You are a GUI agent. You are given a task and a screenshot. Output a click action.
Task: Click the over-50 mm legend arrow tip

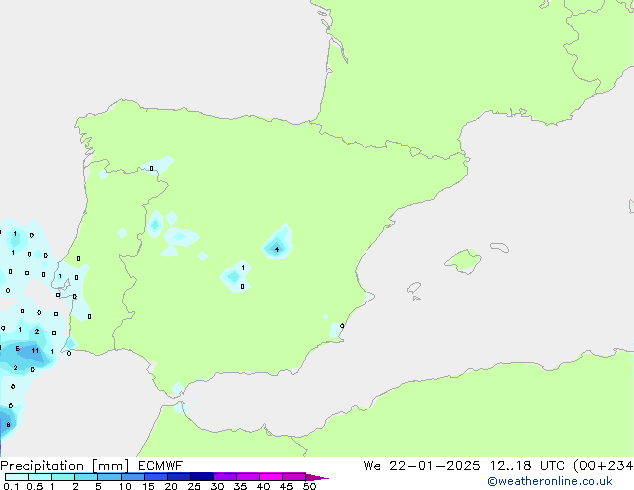[317, 477]
